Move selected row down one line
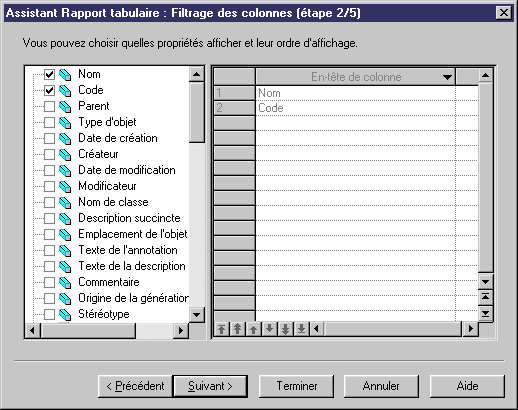The width and height of the screenshot is (518, 410). 269,329
